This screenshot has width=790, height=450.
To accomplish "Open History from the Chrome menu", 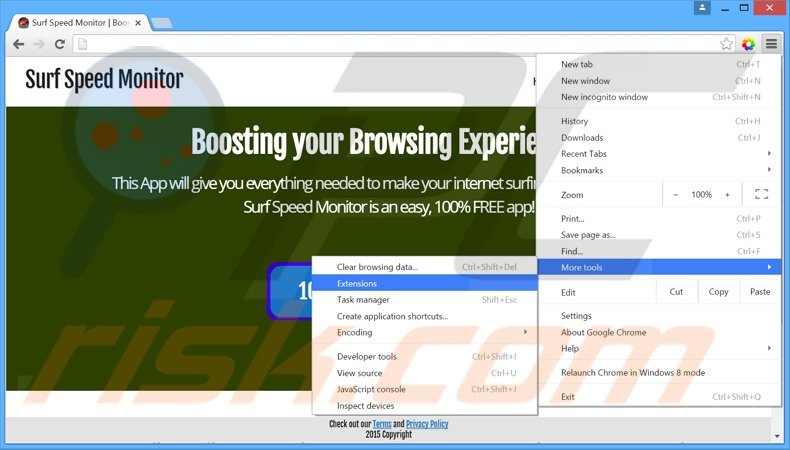I will click(x=660, y=121).
